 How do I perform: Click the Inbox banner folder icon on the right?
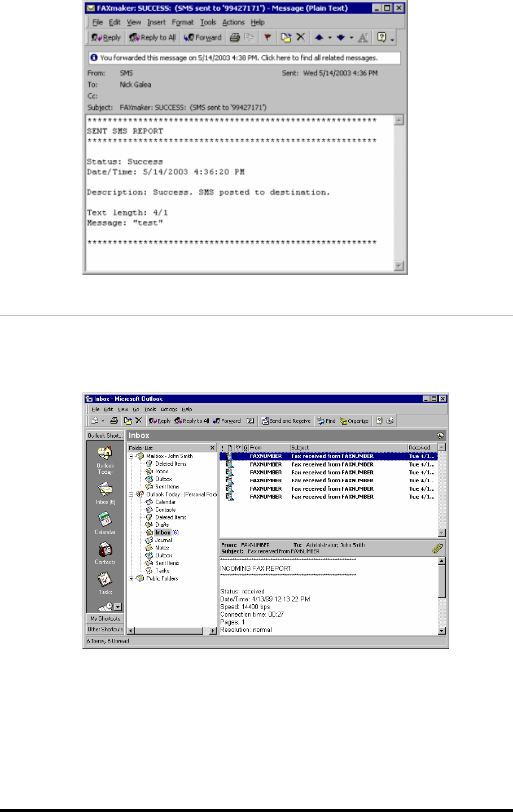pyautogui.click(x=440, y=435)
